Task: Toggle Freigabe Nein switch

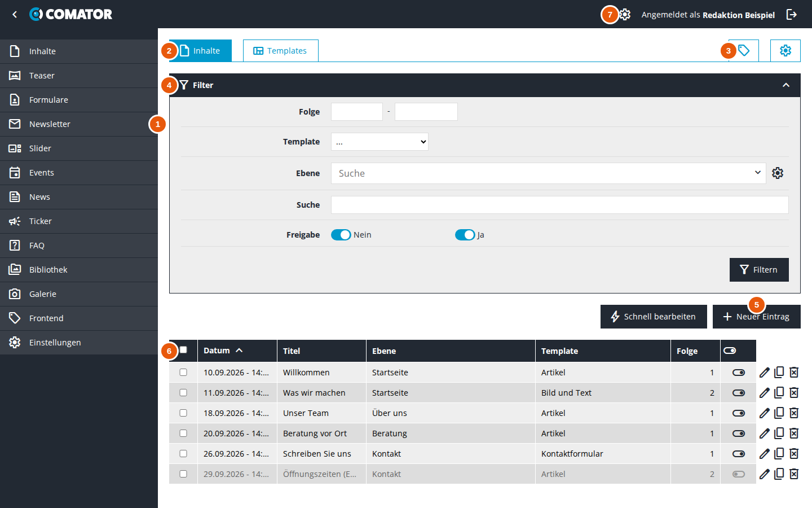Action: [341, 235]
